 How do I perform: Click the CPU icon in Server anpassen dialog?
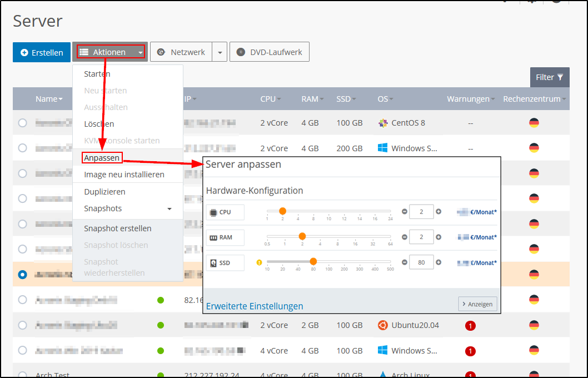click(214, 212)
